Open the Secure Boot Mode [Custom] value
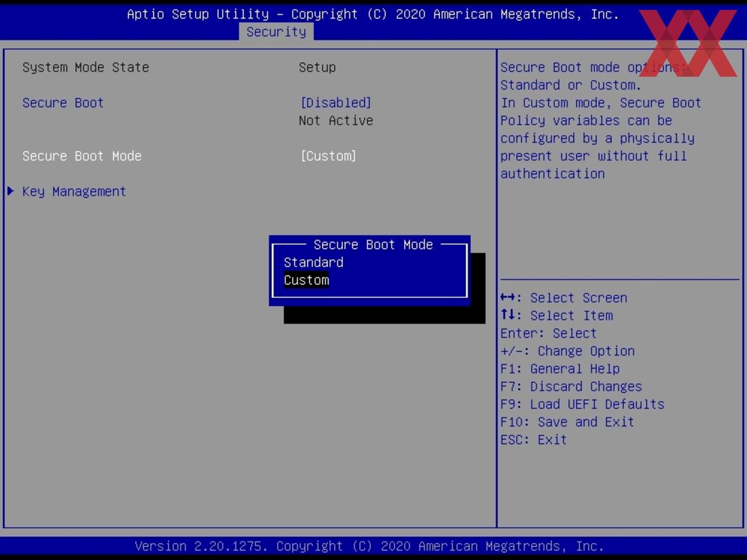Viewport: 747px width, 560px height. (x=328, y=156)
